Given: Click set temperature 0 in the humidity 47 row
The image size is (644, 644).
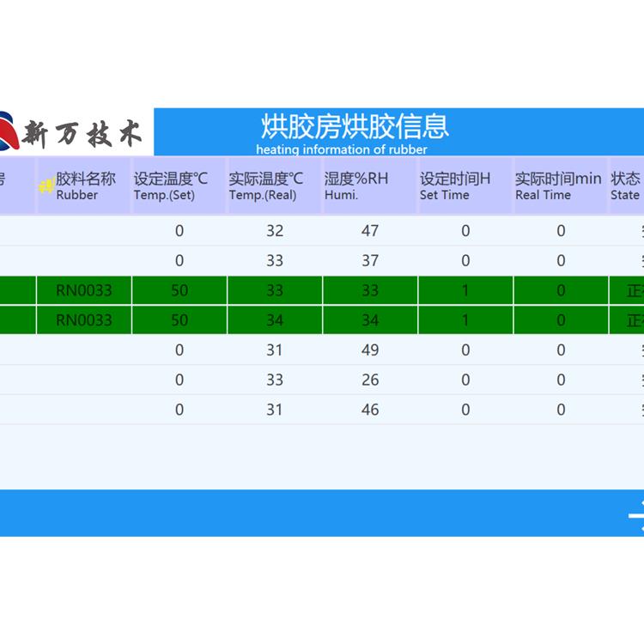Looking at the screenshot, I should (179, 231).
